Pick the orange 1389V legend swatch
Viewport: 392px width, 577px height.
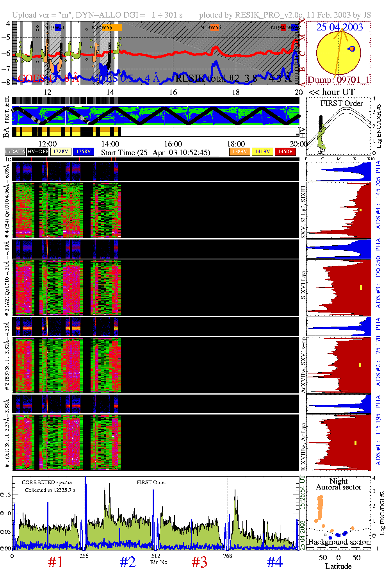click(x=239, y=152)
